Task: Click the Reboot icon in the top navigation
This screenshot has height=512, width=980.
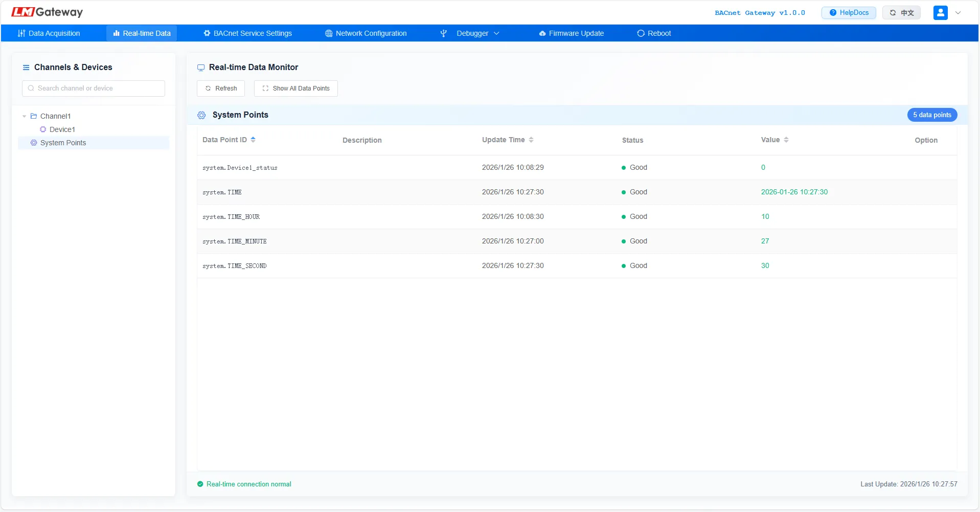Action: coord(641,33)
